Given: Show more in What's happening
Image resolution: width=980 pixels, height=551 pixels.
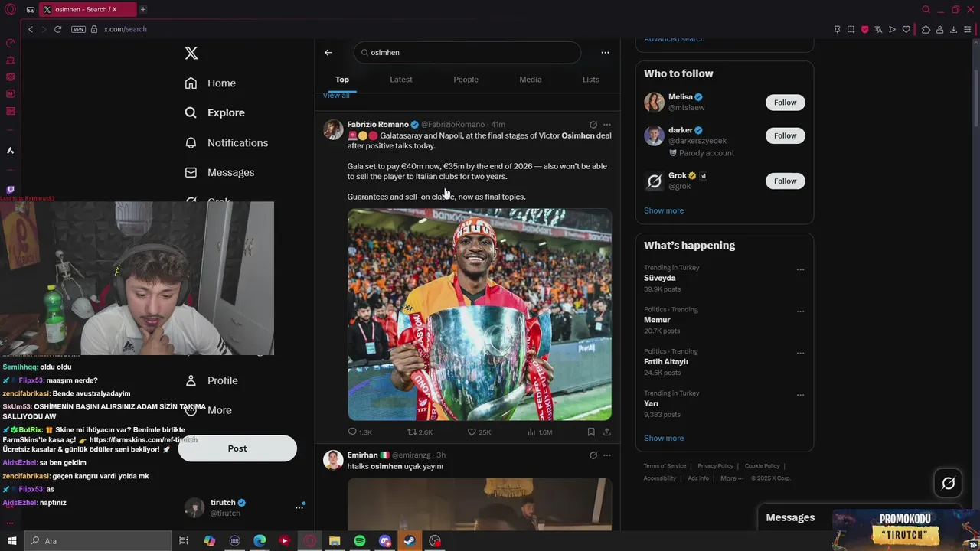Looking at the screenshot, I should 664,439.
